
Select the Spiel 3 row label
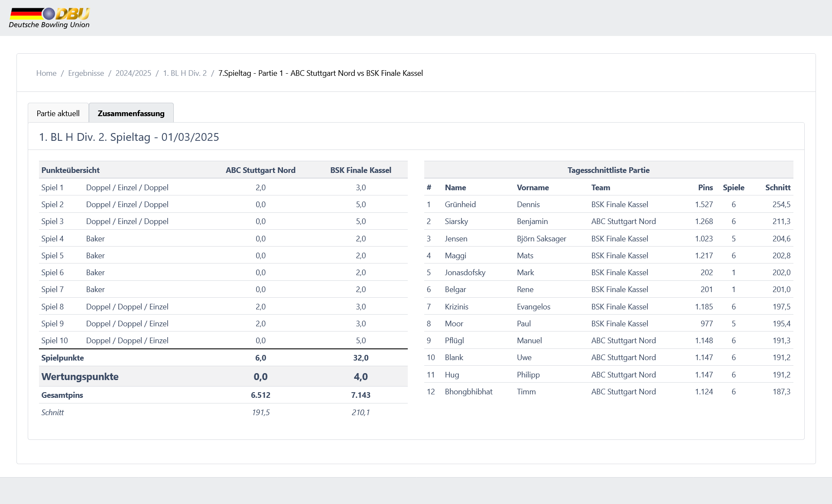click(52, 221)
